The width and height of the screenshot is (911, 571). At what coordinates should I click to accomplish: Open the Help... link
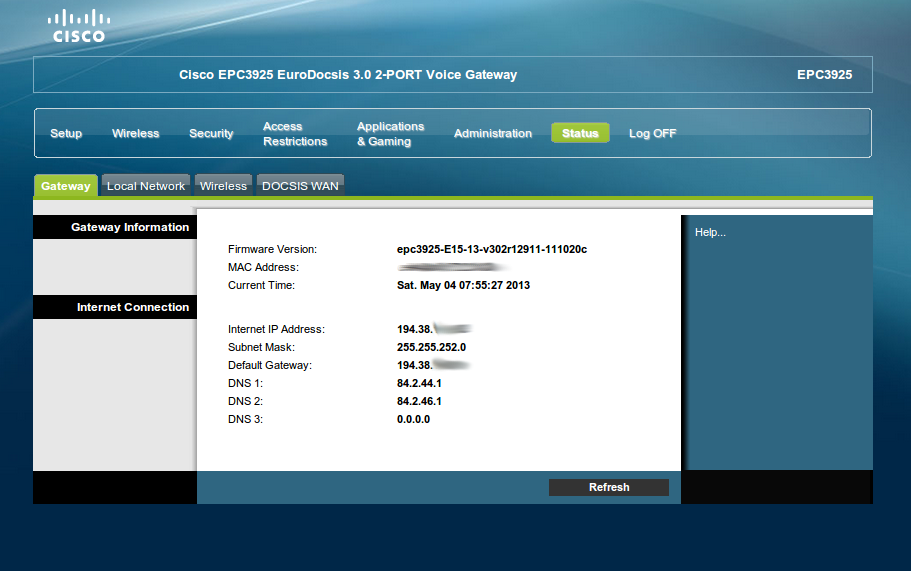[710, 232]
